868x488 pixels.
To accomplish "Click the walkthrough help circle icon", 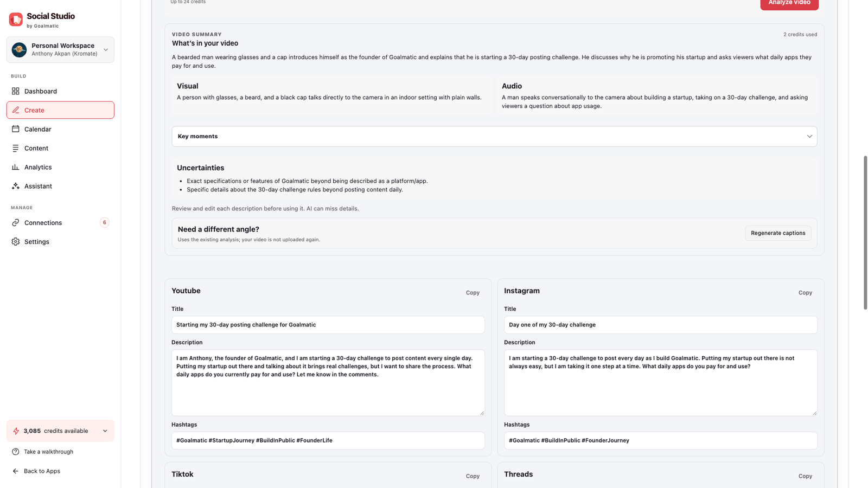I will point(15,452).
